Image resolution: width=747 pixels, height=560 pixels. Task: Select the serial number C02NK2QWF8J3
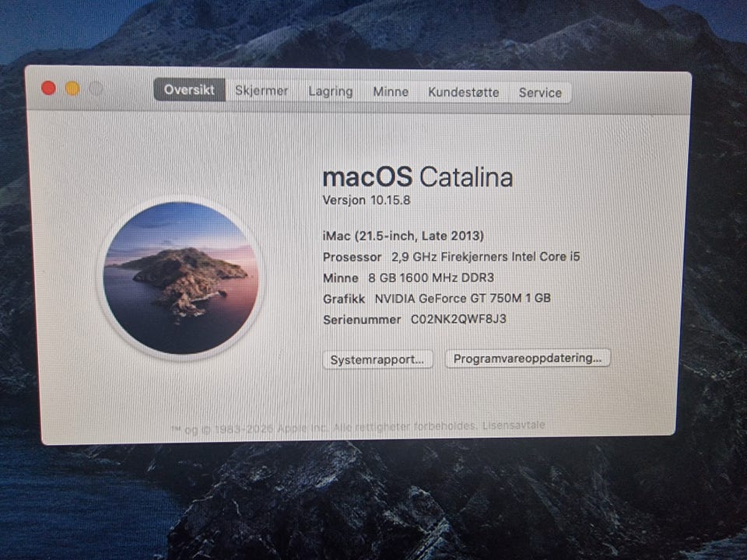(458, 319)
